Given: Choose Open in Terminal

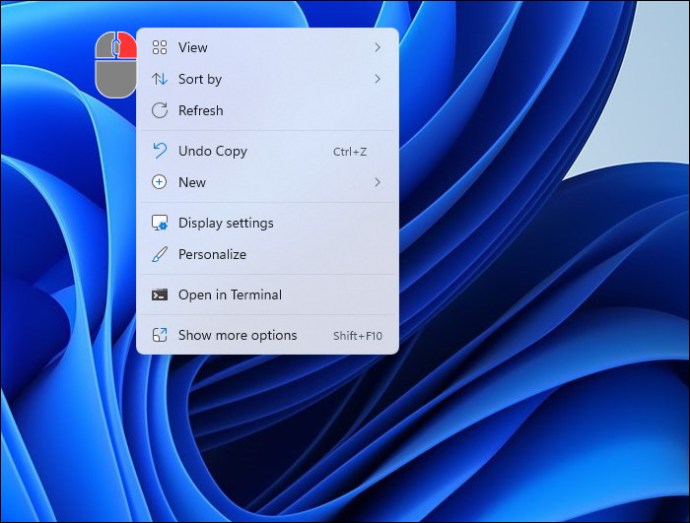Looking at the screenshot, I should (x=267, y=295).
